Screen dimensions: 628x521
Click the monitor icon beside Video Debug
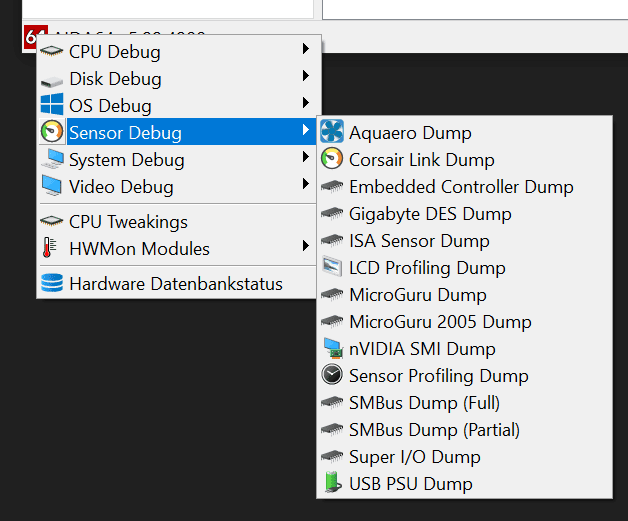[52, 186]
